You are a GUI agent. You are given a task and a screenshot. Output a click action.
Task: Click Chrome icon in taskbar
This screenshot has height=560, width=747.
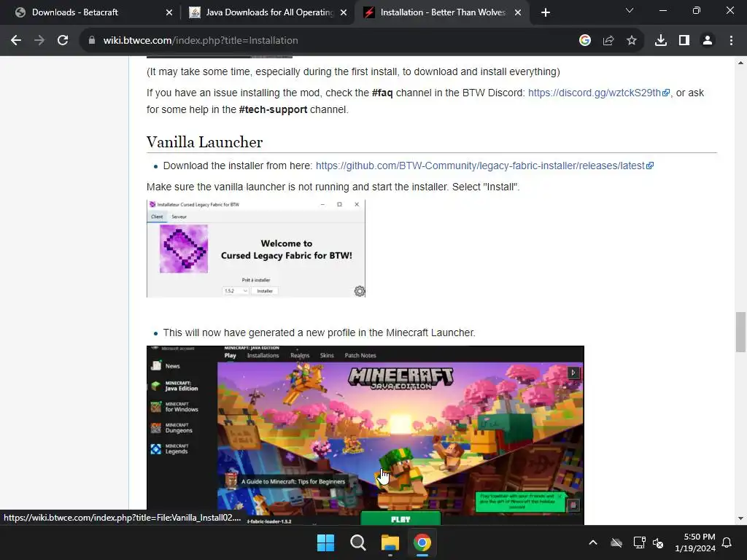click(422, 542)
